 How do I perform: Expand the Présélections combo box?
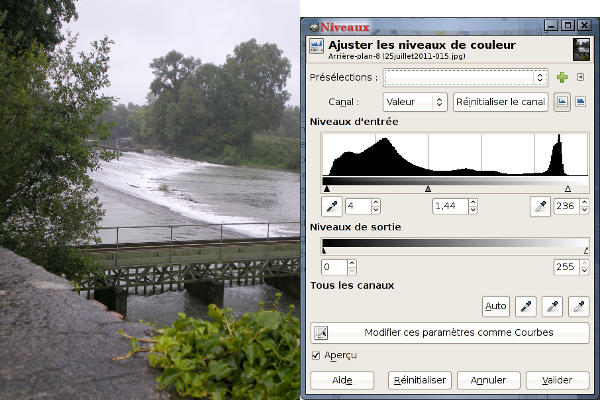(x=540, y=77)
